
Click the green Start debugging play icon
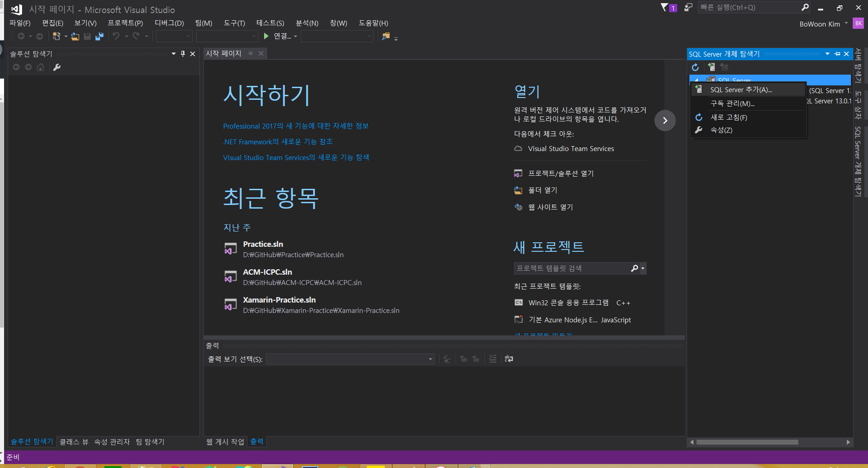tap(266, 36)
